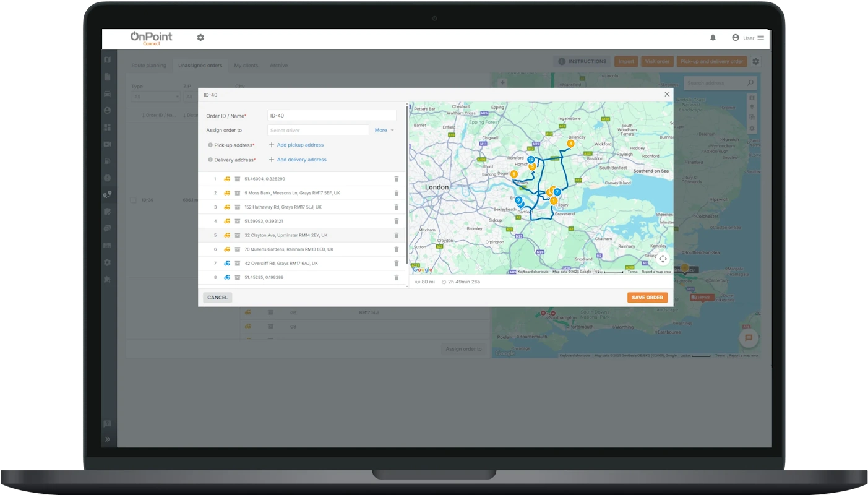Click map marker number 4 near Billericay

coord(570,144)
